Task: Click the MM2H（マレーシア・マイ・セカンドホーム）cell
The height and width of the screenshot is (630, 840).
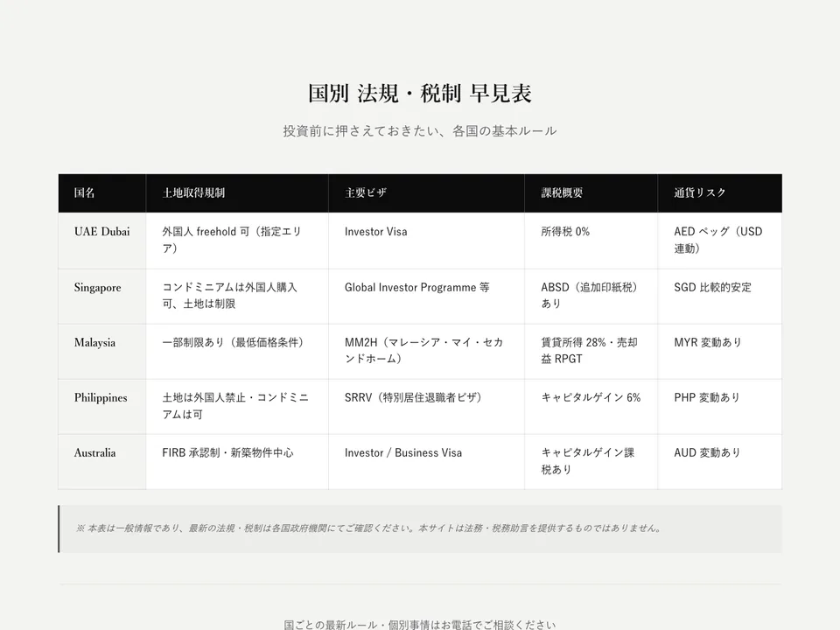Action: pos(426,352)
